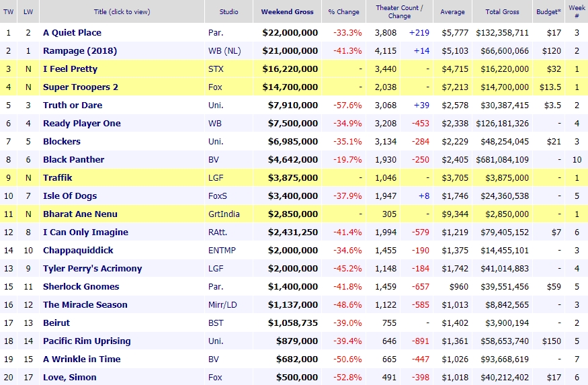View A Wrinkle in Time page
The height and width of the screenshot is (385, 588).
click(82, 359)
